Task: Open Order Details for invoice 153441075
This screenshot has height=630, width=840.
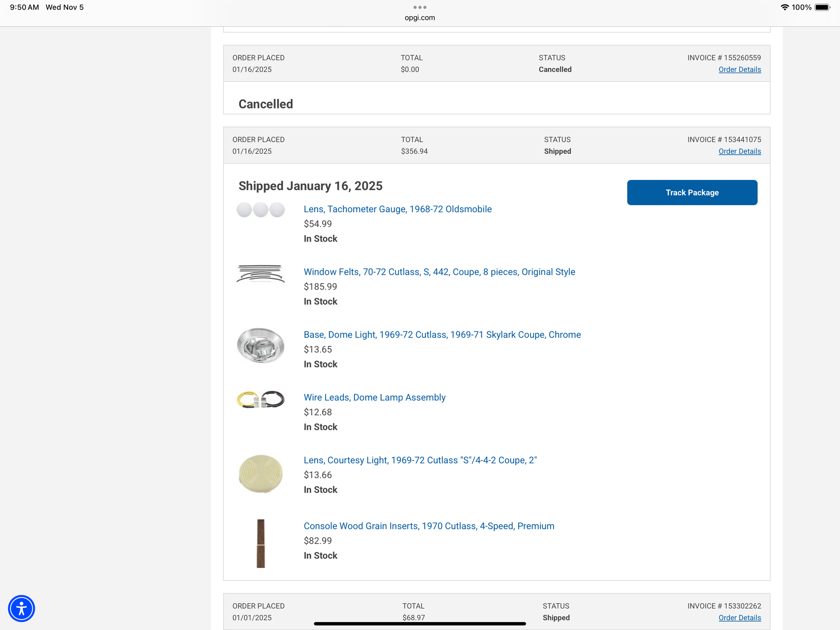Action: [739, 151]
